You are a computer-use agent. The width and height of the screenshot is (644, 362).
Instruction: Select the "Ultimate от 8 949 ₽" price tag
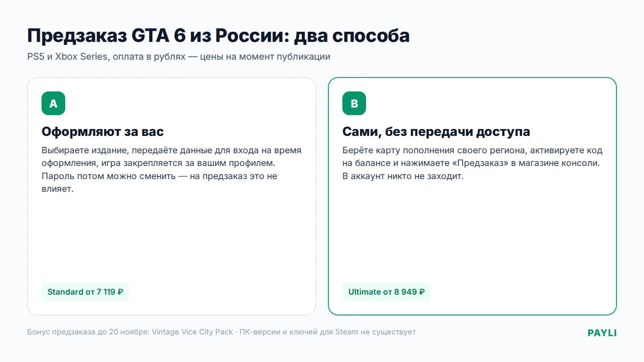click(x=386, y=292)
